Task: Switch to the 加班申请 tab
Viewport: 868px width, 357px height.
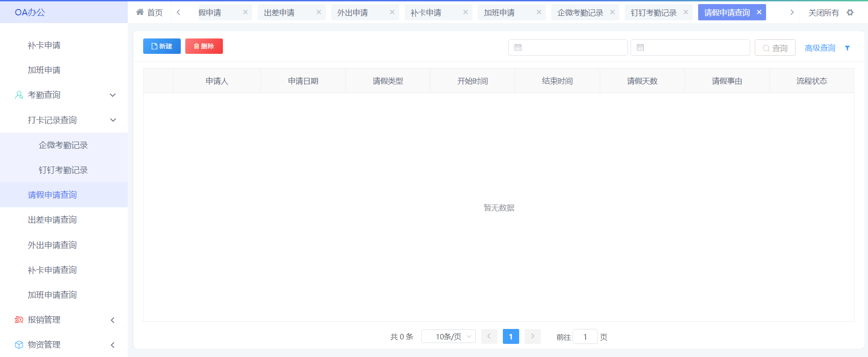Action: click(x=499, y=13)
